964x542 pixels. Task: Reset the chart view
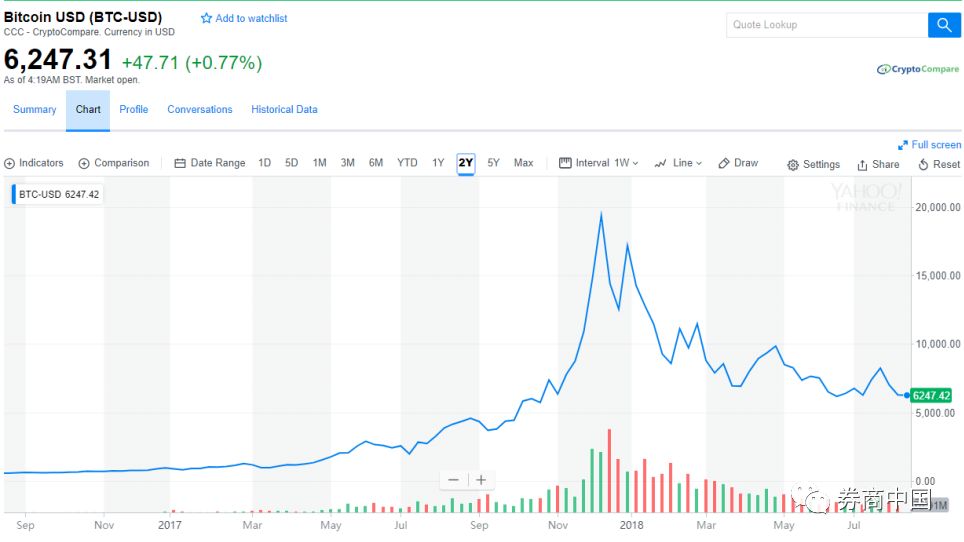pyautogui.click(x=939, y=165)
